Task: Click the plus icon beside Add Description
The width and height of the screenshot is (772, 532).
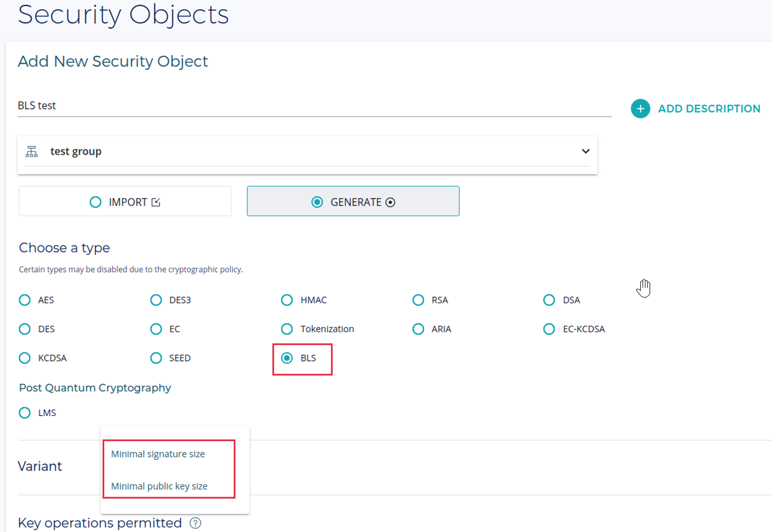Action: [640, 108]
